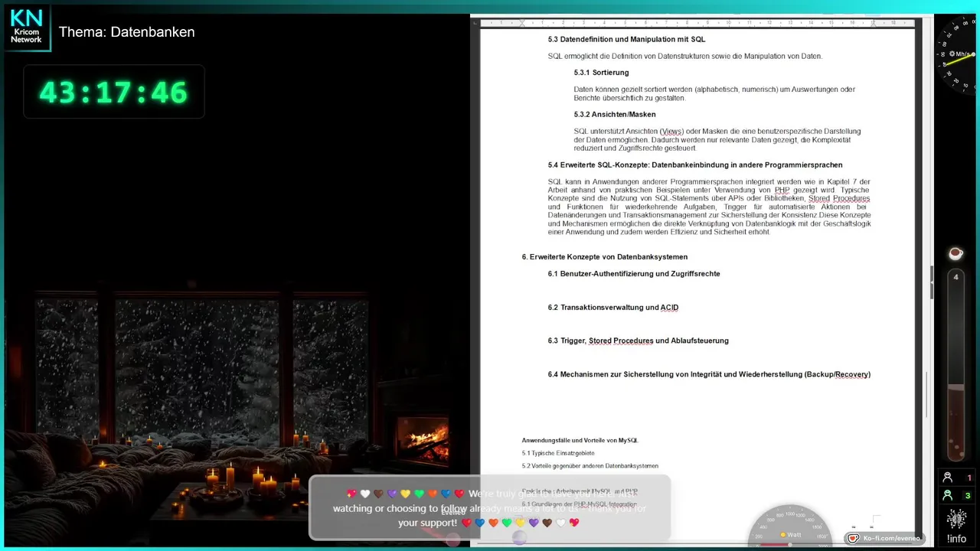
Task: Click '5.2 Vorteile gegenüber anderen Datenbanksystemen' line
Action: 590,466
